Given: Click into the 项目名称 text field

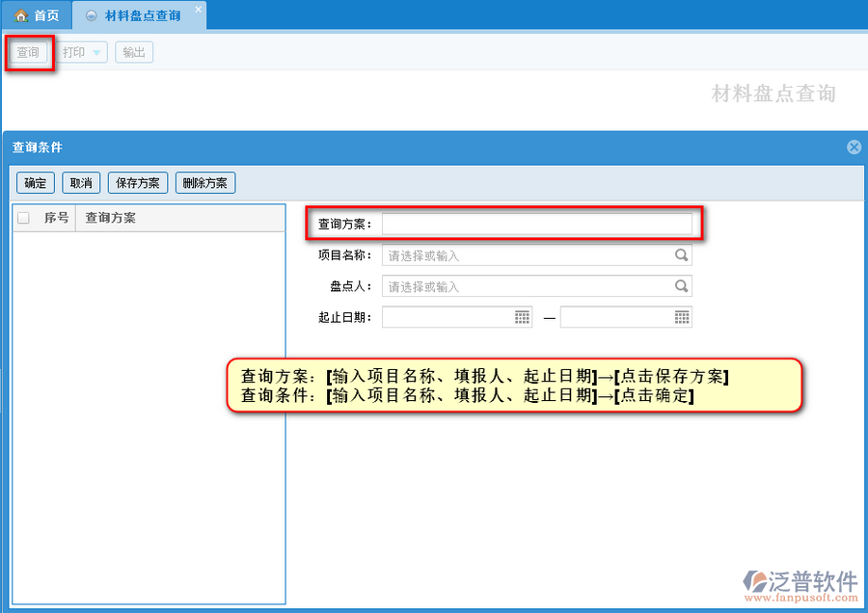Looking at the screenshot, I should [x=526, y=255].
